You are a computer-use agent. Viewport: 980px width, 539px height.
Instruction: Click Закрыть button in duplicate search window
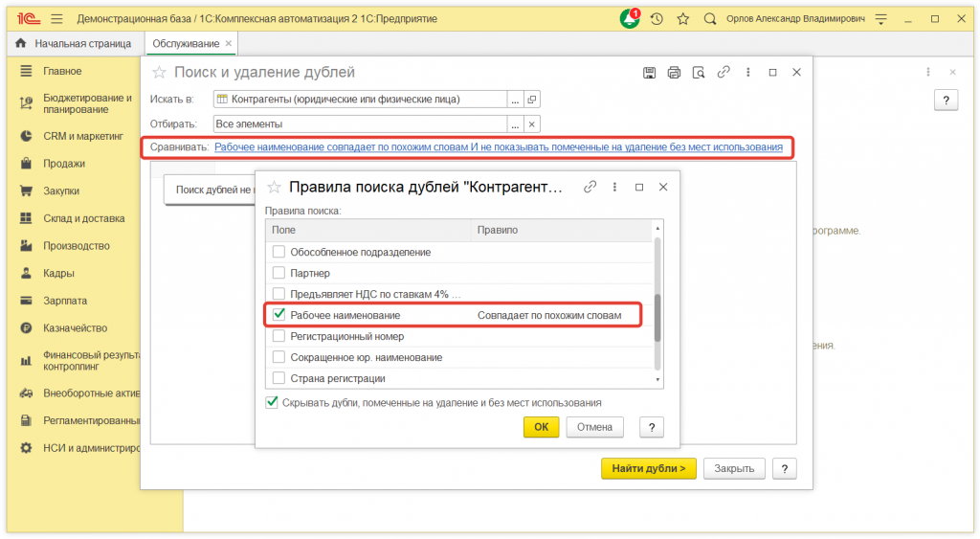(x=734, y=468)
